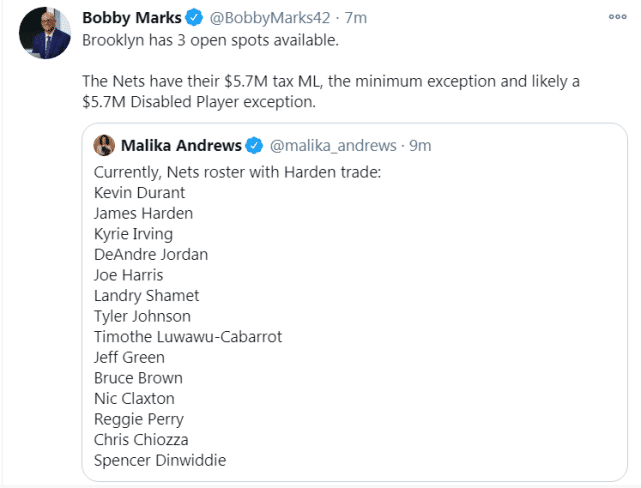Open Malika Andrews display name

click(181, 146)
